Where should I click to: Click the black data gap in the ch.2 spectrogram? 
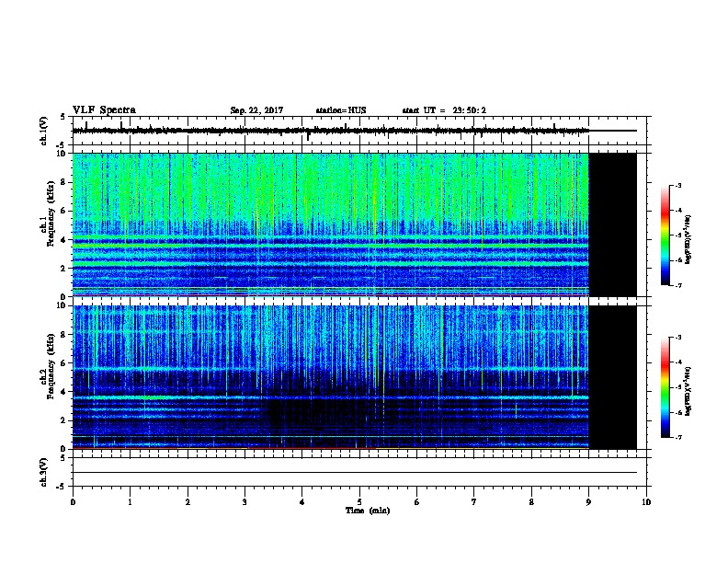coord(612,377)
